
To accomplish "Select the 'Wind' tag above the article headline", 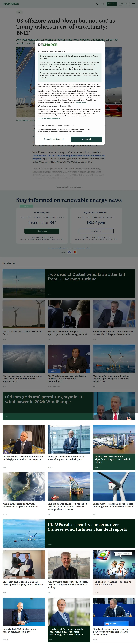I will tap(20, 12).
